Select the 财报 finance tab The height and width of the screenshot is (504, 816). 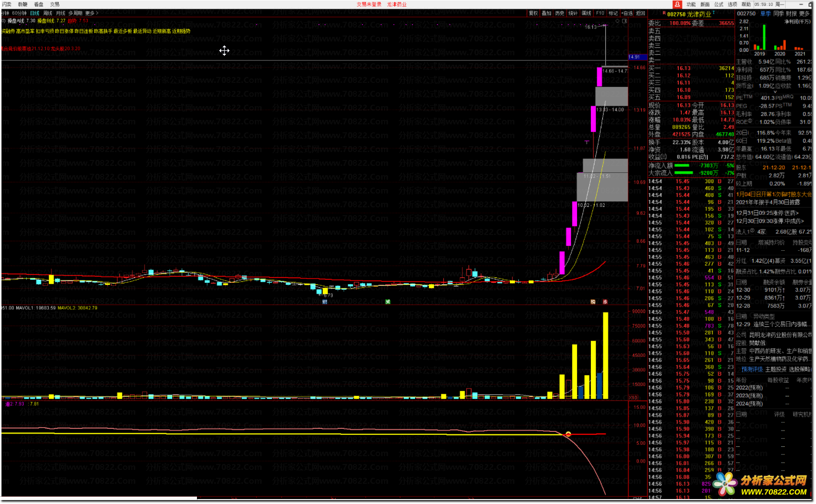[x=791, y=14]
